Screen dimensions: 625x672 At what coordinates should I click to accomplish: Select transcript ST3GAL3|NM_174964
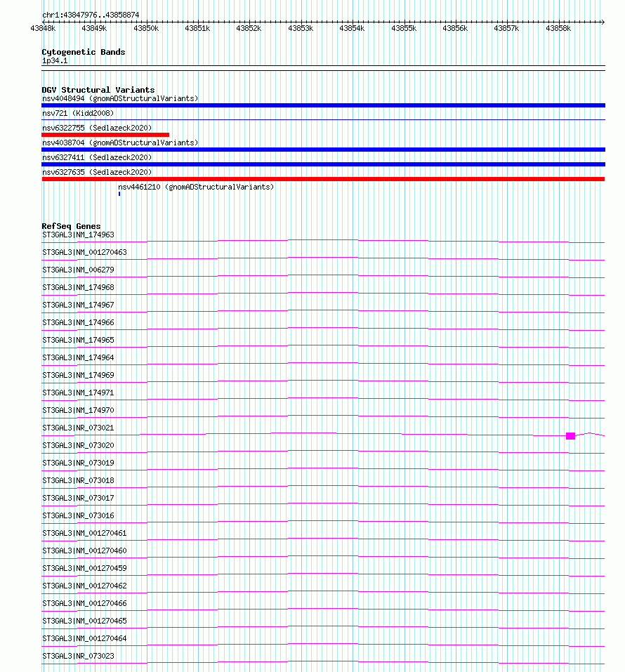coord(79,358)
